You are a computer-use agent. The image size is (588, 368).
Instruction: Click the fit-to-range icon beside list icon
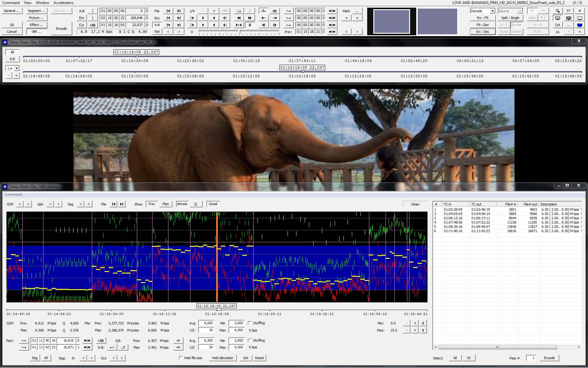(263, 11)
